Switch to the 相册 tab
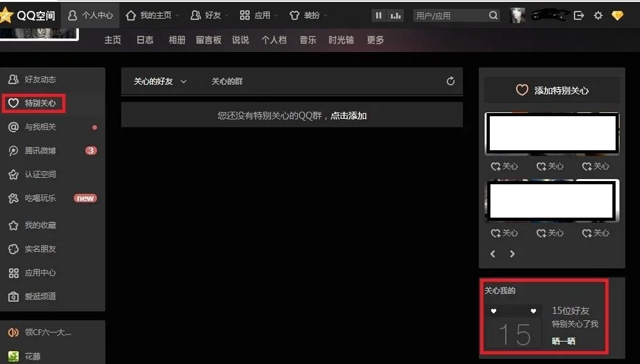Image resolution: width=640 pixels, height=364 pixels. tap(177, 40)
